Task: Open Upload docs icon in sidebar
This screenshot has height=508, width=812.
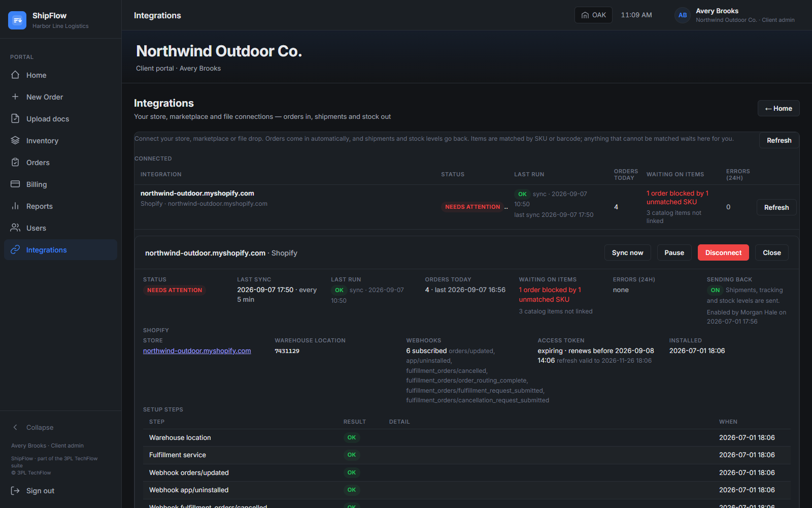Action: pos(15,118)
